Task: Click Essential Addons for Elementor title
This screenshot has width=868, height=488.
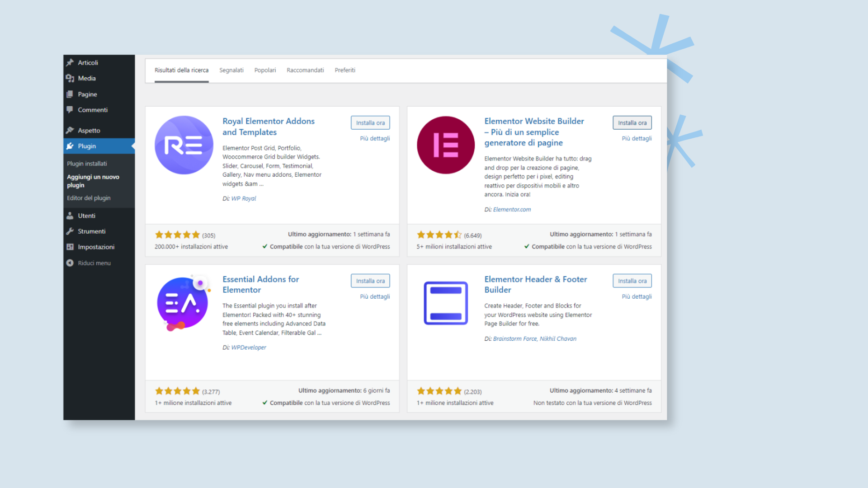Action: 260,285
